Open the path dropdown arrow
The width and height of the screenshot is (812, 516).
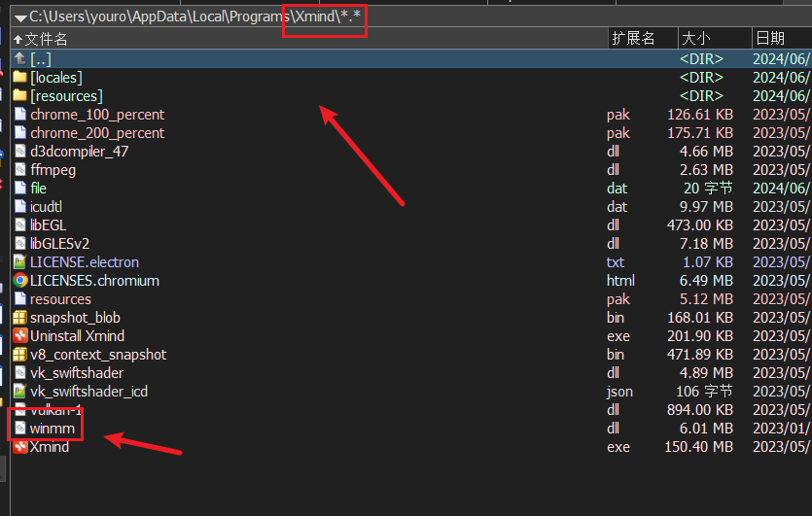19,17
